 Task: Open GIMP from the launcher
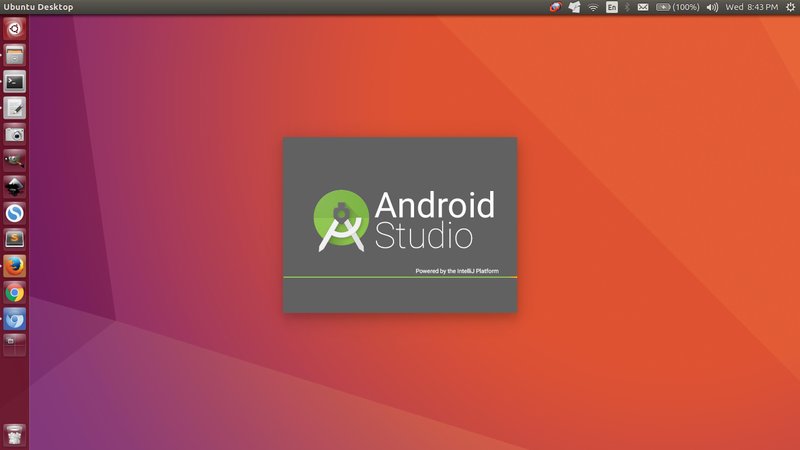click(14, 161)
